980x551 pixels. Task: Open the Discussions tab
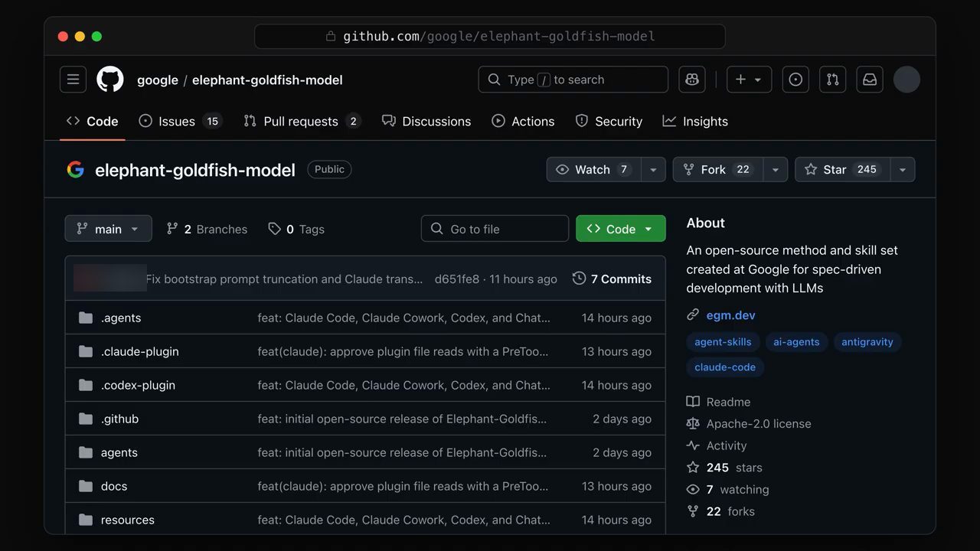point(426,121)
